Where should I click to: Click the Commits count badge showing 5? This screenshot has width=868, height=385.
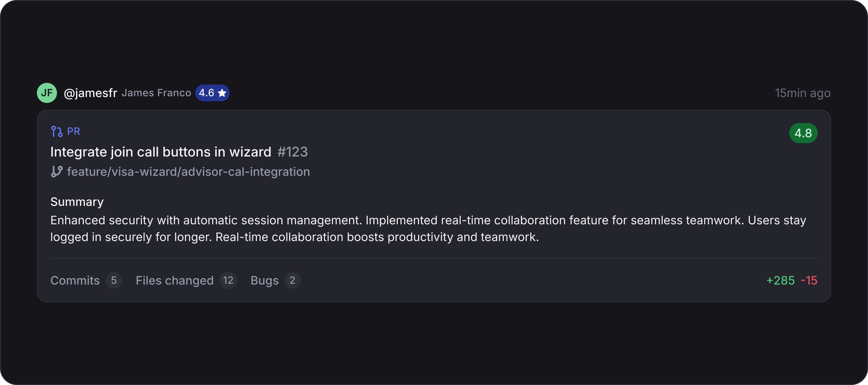(x=114, y=280)
